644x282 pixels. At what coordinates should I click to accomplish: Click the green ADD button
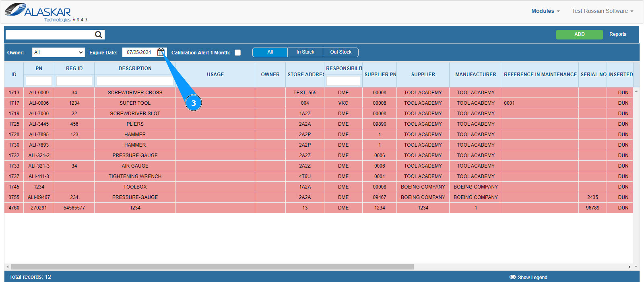tap(579, 34)
